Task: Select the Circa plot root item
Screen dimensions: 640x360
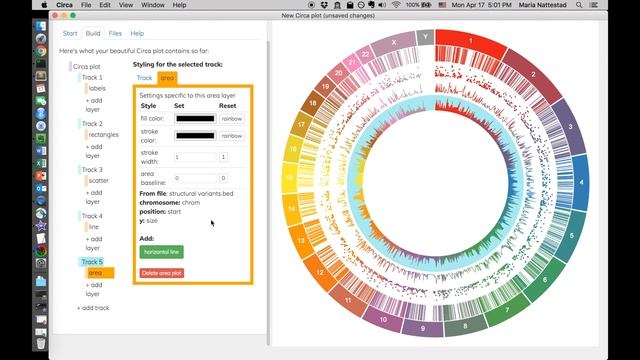Action: pos(87,67)
